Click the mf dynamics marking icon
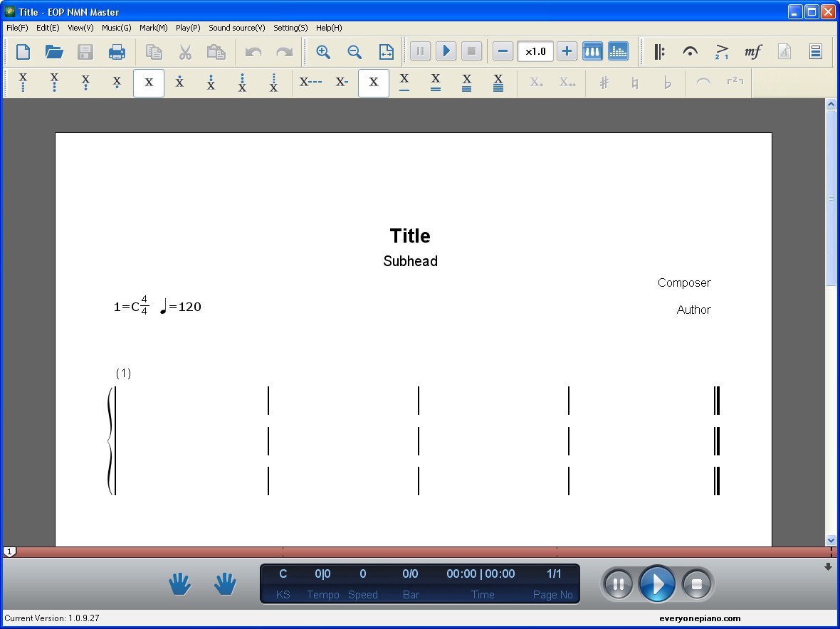 pos(752,51)
